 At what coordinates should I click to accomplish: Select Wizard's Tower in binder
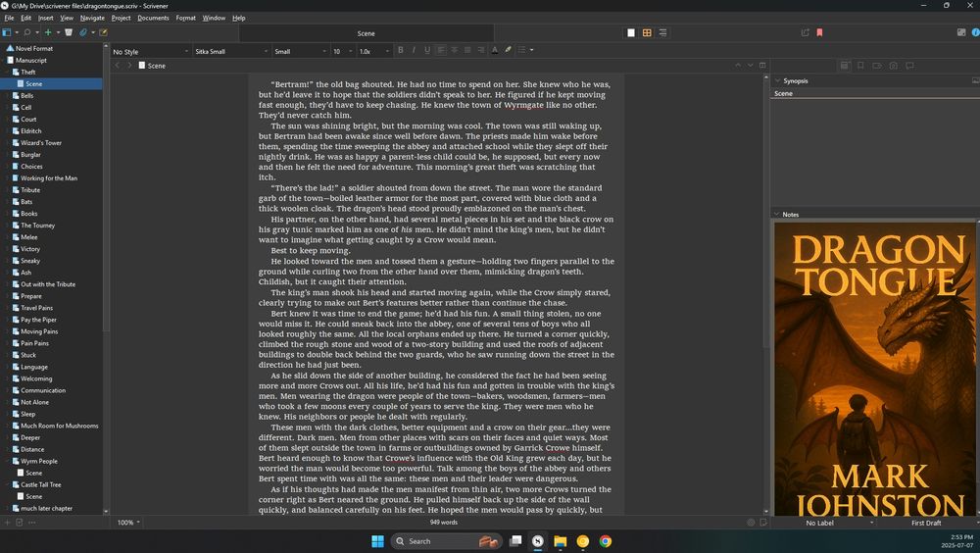41,142
